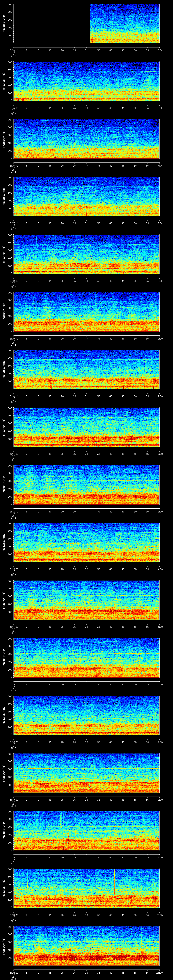Click the spectrogram plot beginning at 5:11:00
This screenshot has height=980, width=173.
coord(87,427)
